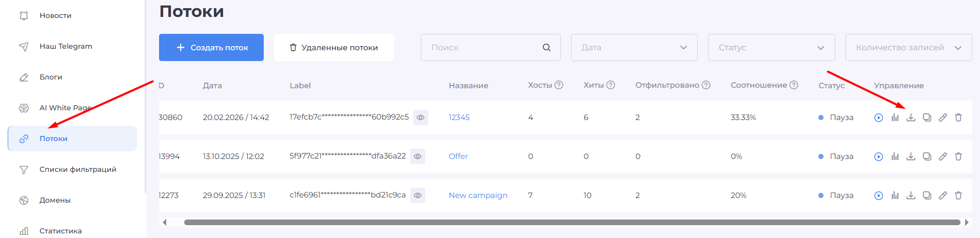Edit the Offer stream with pencil icon

[x=943, y=156]
